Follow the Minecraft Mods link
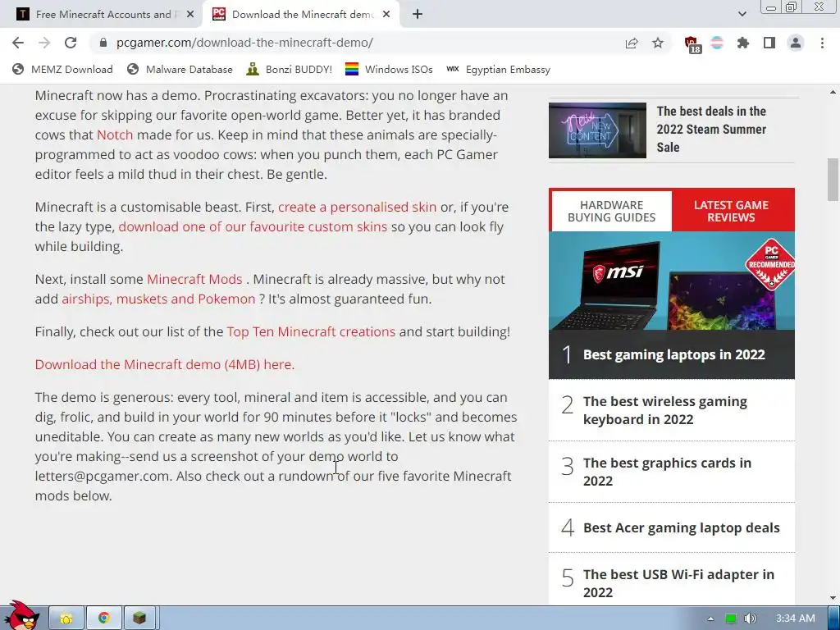Image resolution: width=840 pixels, height=630 pixels. click(194, 279)
